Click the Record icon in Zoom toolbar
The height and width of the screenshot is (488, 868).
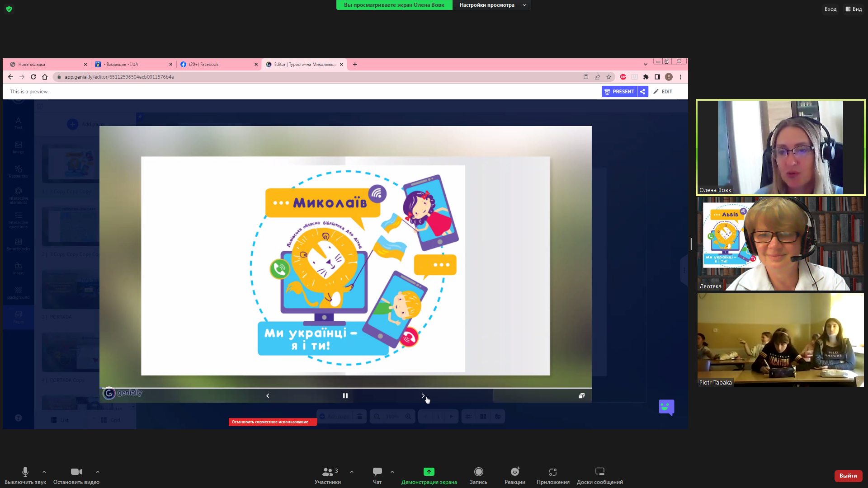point(478,472)
